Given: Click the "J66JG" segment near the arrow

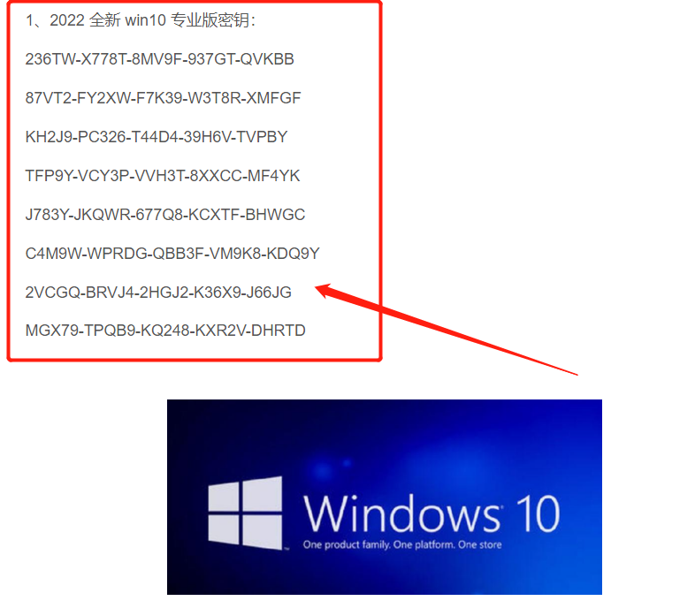Looking at the screenshot, I should click(x=269, y=293).
